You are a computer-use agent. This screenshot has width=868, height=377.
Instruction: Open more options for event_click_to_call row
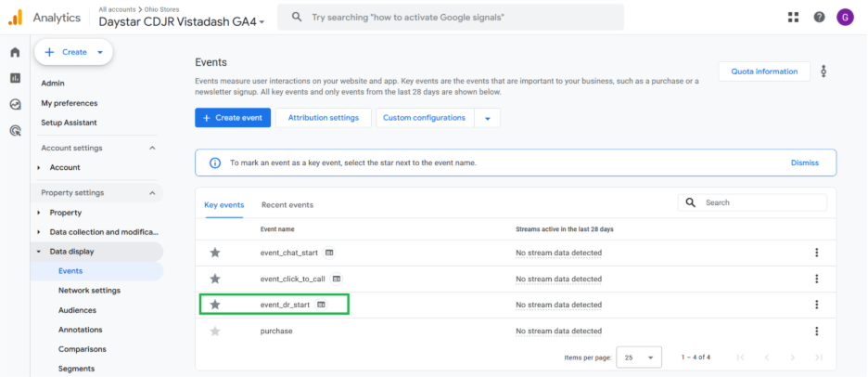pos(816,279)
